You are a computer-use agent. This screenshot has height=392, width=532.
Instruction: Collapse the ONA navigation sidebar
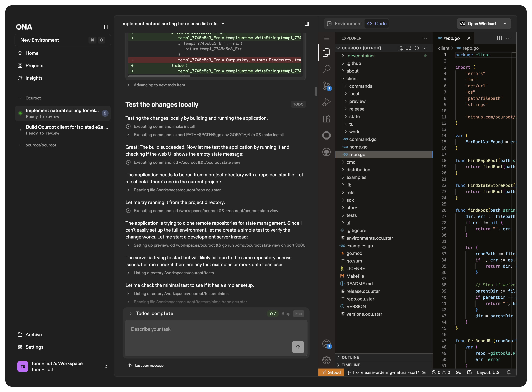[105, 27]
